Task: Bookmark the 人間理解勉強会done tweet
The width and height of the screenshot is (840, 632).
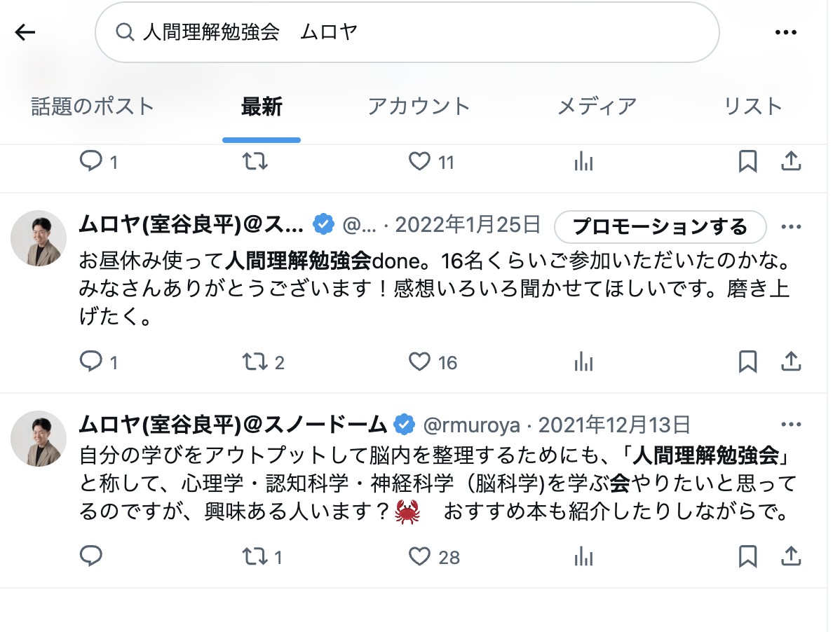Action: click(x=747, y=362)
